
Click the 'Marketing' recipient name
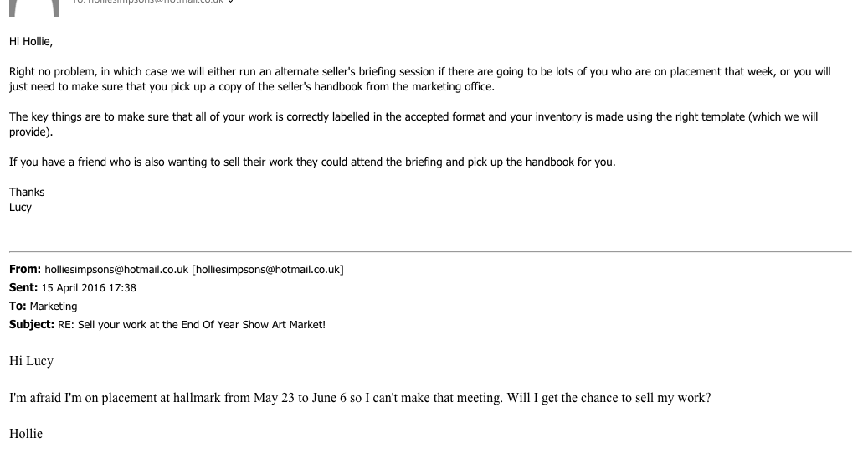(54, 307)
